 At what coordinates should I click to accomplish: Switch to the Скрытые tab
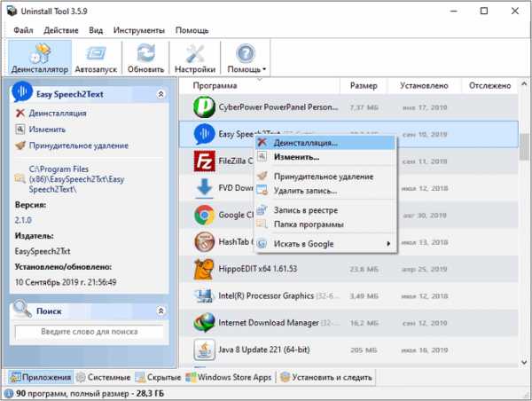click(x=158, y=377)
